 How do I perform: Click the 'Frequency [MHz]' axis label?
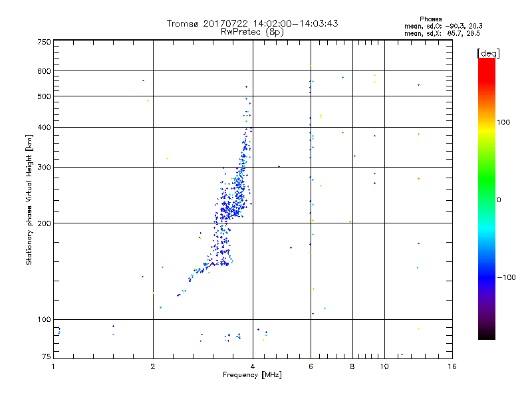(252, 375)
